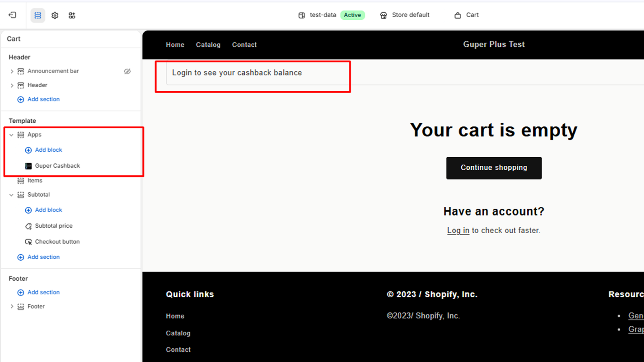Image resolution: width=644 pixels, height=362 pixels.
Task: Open the Store default selector
Action: coord(405,15)
